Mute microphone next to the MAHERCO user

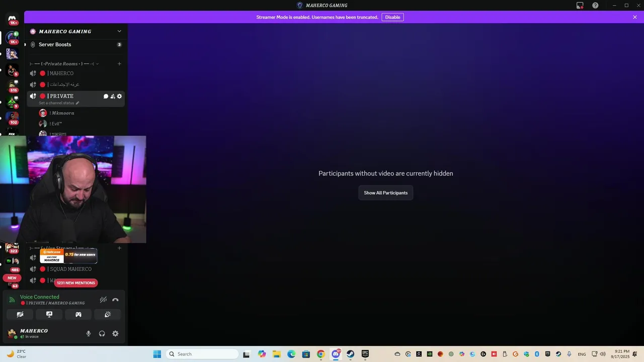point(89,333)
